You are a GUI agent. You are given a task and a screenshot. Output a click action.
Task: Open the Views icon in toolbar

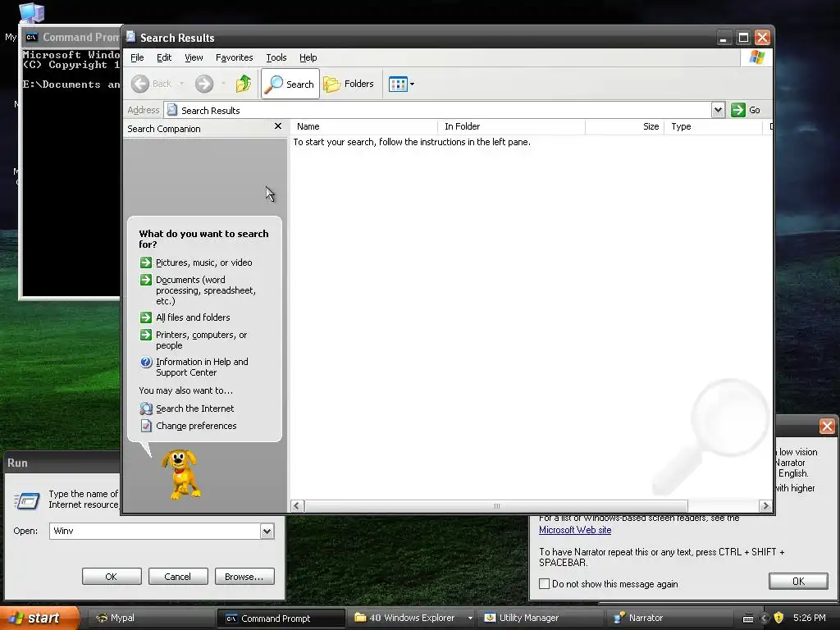click(398, 84)
